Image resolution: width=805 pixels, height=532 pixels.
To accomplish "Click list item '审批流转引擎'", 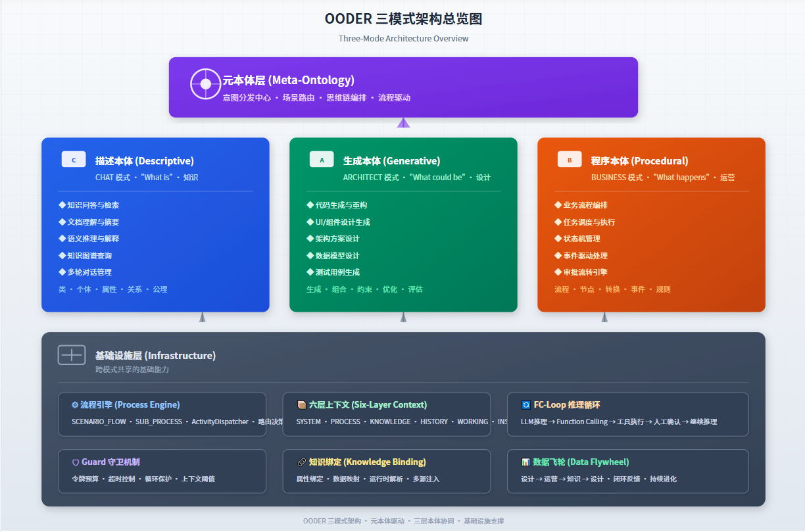I will click(x=581, y=272).
